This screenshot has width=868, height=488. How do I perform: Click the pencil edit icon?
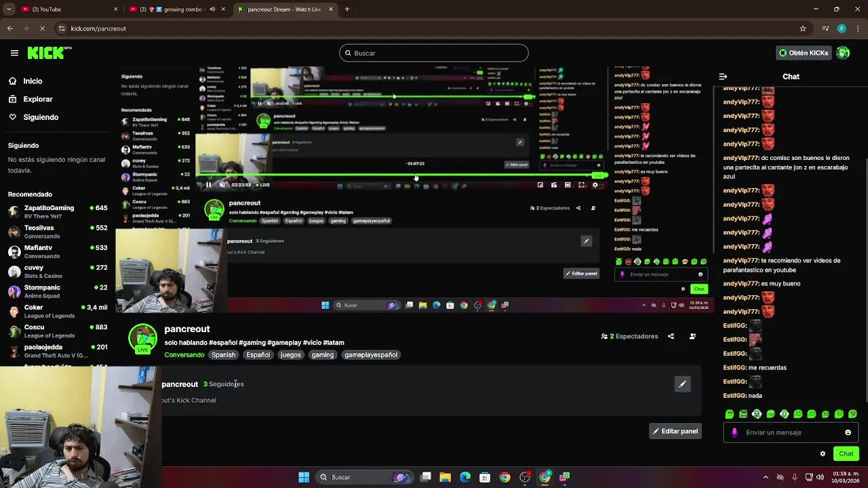point(683,384)
